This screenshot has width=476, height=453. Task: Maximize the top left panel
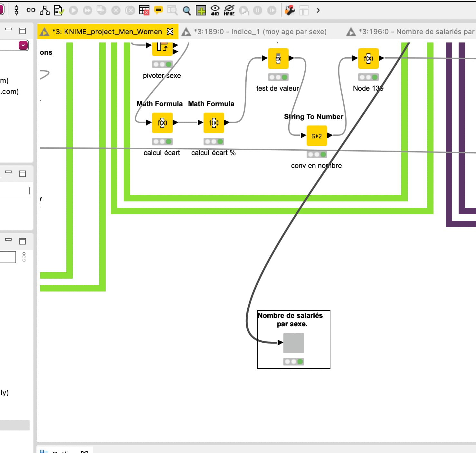(23, 31)
